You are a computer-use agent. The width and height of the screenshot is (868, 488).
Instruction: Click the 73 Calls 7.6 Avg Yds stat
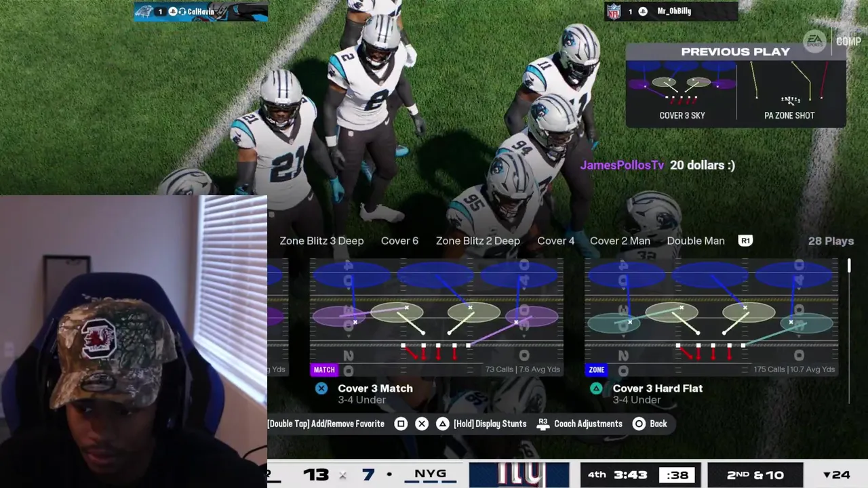pos(523,369)
